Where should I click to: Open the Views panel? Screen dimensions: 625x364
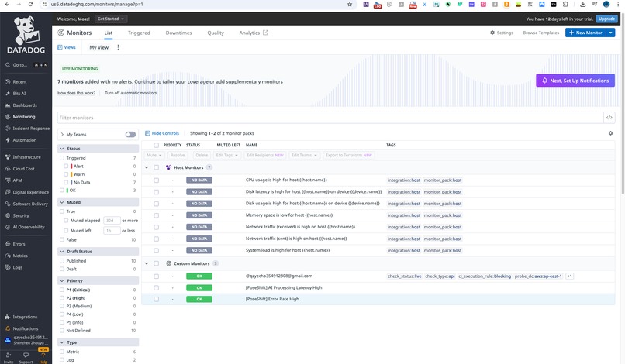coord(67,47)
